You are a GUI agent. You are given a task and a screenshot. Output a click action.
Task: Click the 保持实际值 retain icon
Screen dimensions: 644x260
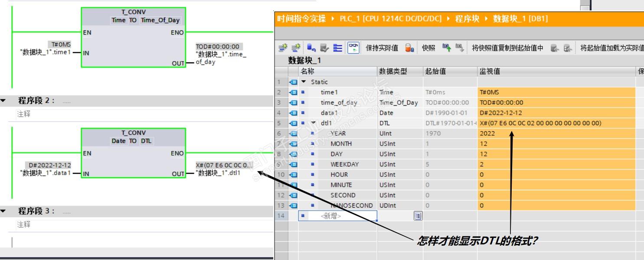[409, 48]
